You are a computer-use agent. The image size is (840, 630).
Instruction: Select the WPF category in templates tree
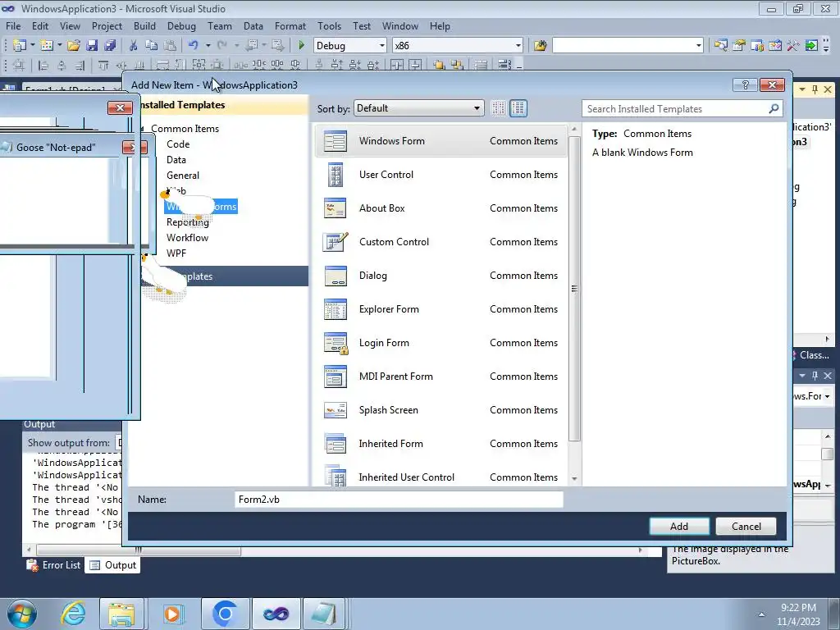click(x=176, y=253)
